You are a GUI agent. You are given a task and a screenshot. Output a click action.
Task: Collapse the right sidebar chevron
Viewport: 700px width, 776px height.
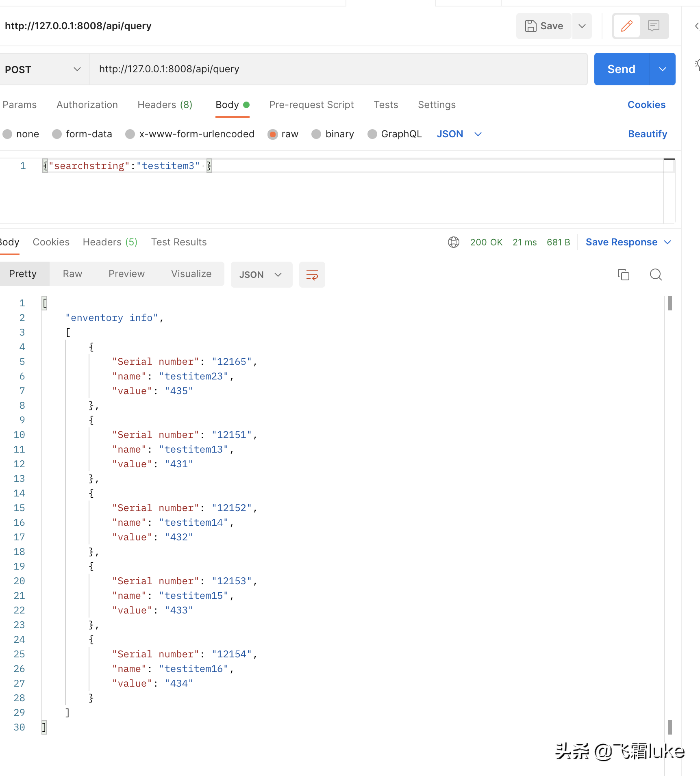pyautogui.click(x=696, y=26)
